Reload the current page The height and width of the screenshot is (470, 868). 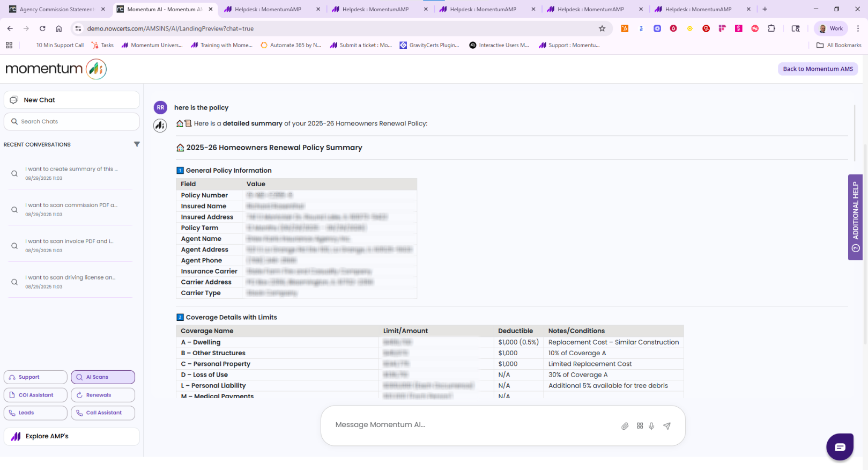point(42,28)
